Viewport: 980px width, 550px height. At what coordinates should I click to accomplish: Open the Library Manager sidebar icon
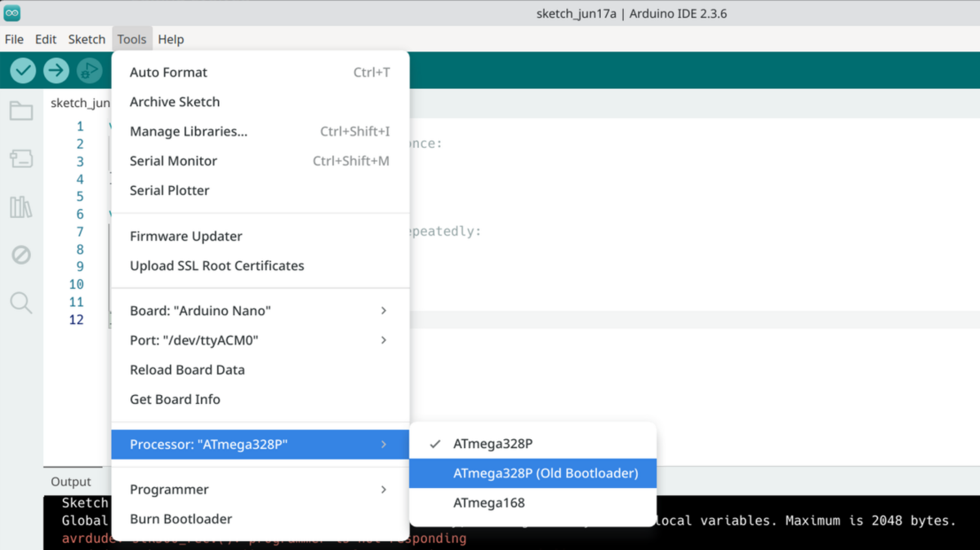coord(20,206)
